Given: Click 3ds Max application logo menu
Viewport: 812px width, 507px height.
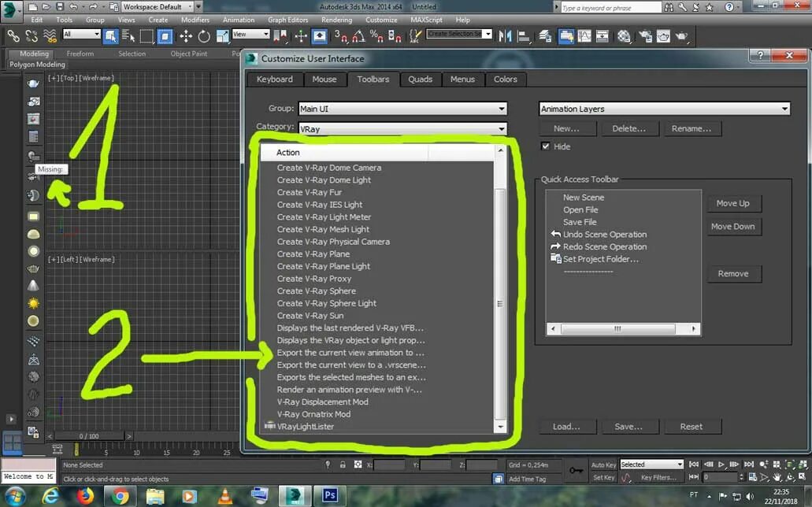Looking at the screenshot, I should tap(9, 11).
